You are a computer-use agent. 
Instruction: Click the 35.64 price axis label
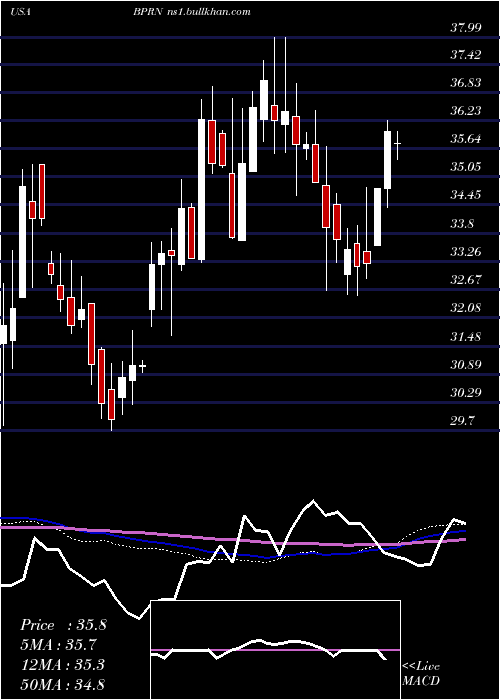coord(466,139)
